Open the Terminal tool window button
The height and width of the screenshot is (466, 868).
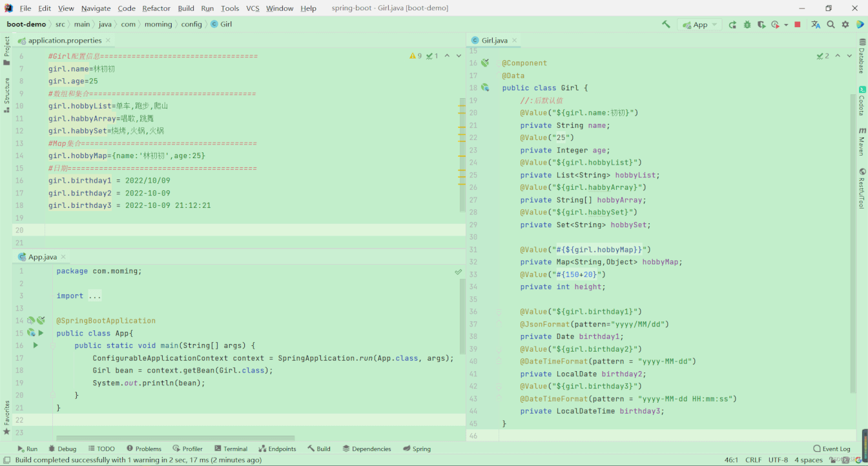[231, 449]
